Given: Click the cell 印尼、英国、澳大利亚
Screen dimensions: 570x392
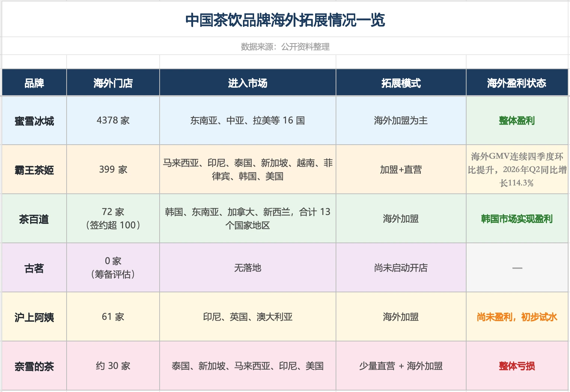Looking at the screenshot, I should 248,317.
